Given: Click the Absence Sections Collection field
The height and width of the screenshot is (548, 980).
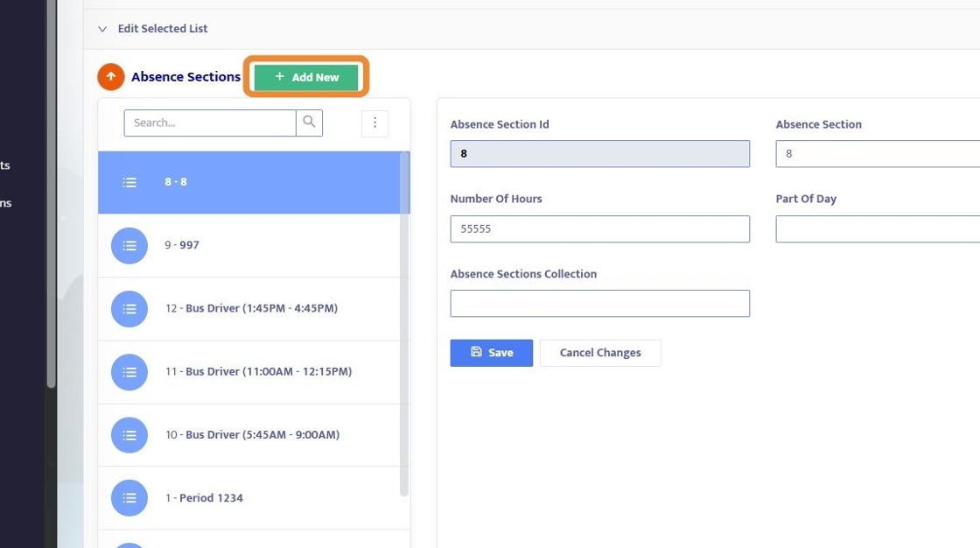Looking at the screenshot, I should [x=600, y=304].
